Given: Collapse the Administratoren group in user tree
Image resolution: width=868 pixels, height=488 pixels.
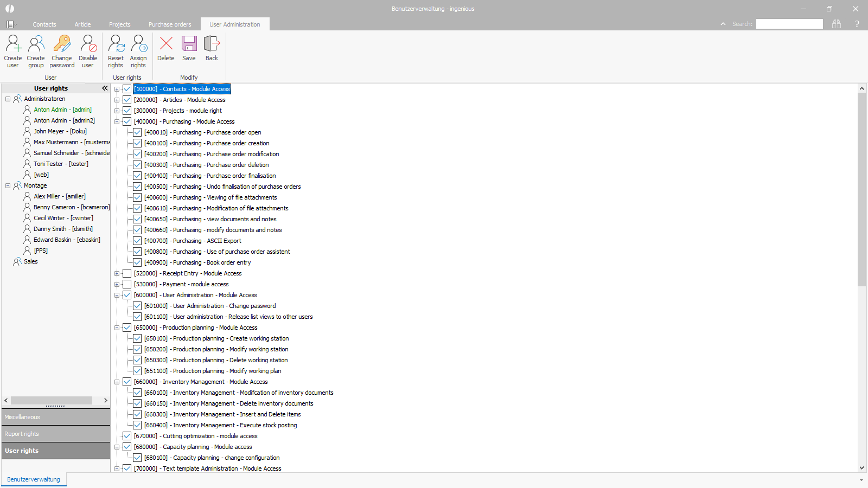Looking at the screenshot, I should coord(8,99).
